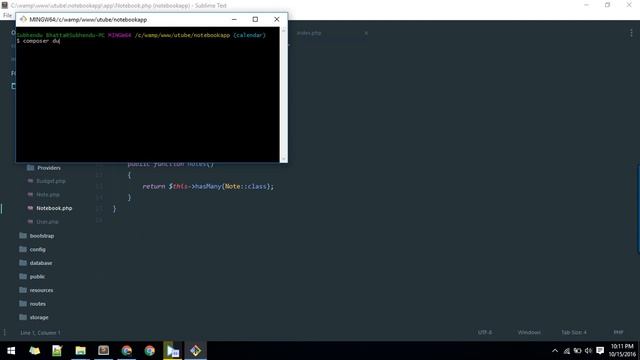Open the tab overflow menu in Sublime
The image size is (640, 360).
click(631, 33)
